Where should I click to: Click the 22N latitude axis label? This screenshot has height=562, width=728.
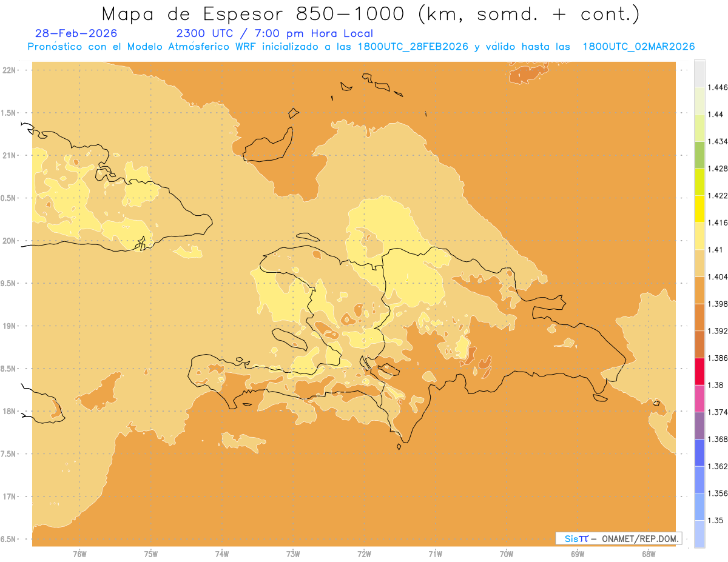coord(9,70)
